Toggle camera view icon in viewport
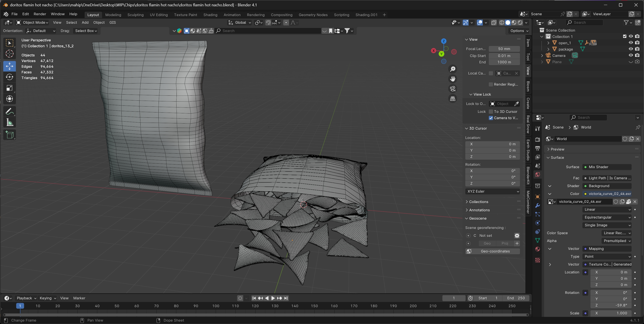Viewport: 644px width, 324px height. tap(452, 89)
